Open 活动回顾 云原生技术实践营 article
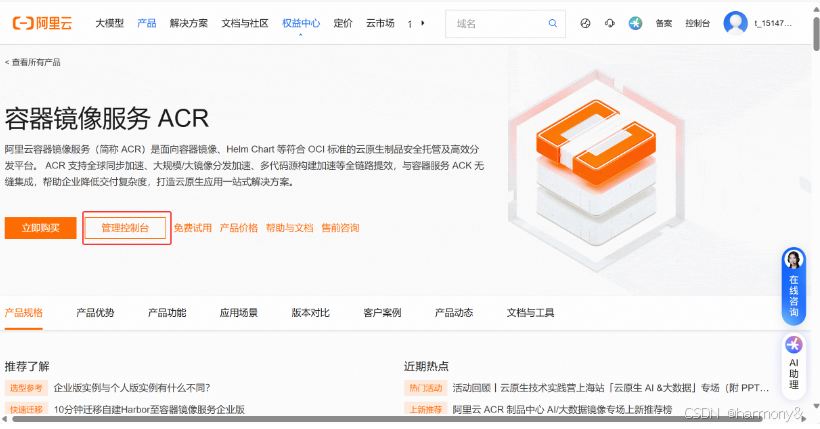 [x=611, y=388]
